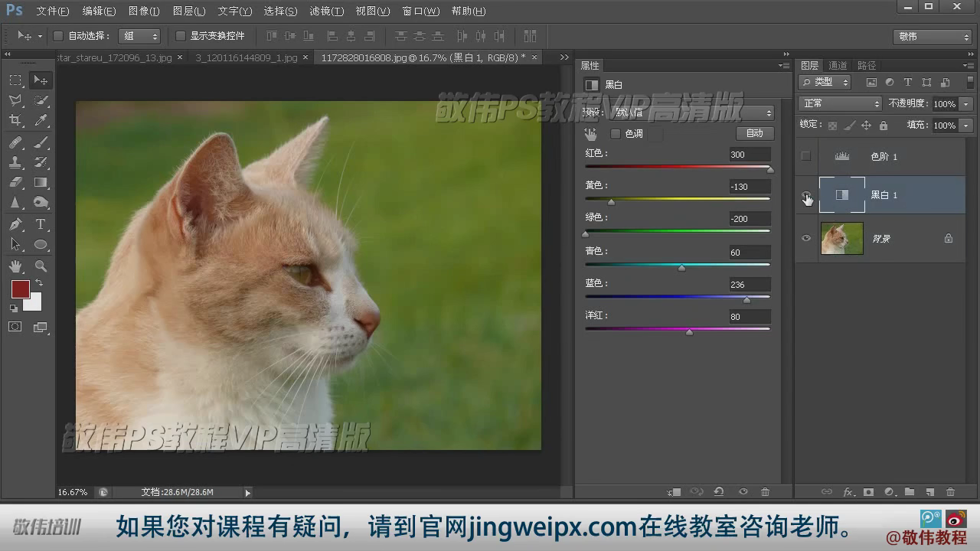Create new fill or adjustment layer
The image size is (980, 551).
pos(889,492)
